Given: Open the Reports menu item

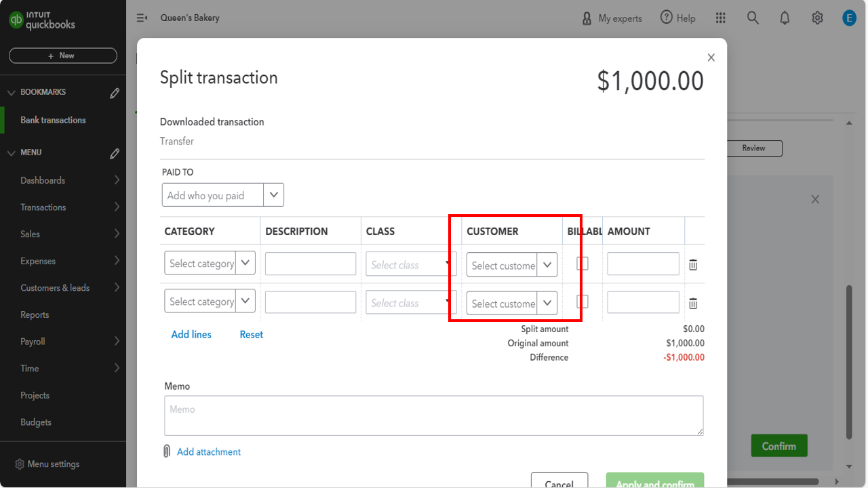Looking at the screenshot, I should coord(35,314).
